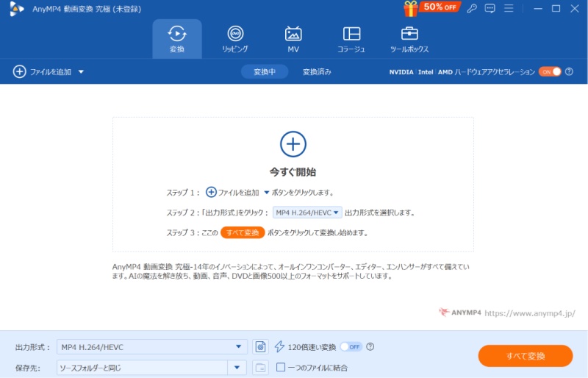Open the ツールボックス tab
Image resolution: width=588 pixels, height=378 pixels.
click(409, 39)
